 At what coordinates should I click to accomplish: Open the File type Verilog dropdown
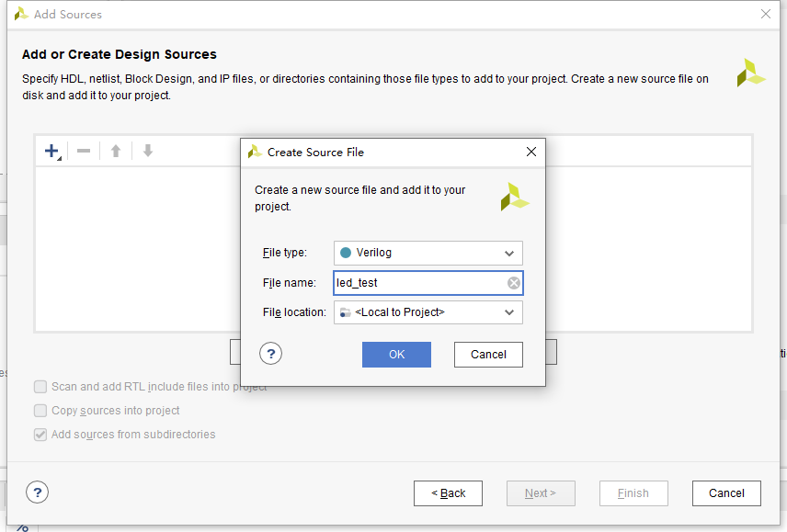(428, 253)
